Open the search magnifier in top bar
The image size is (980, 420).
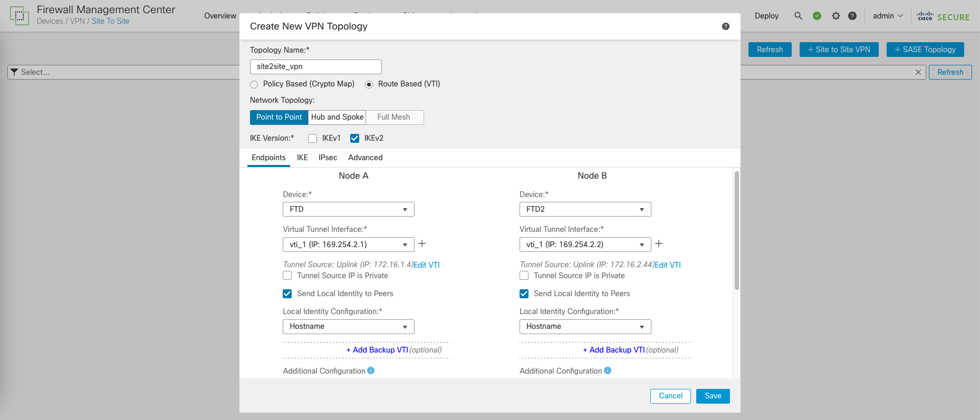(799, 16)
